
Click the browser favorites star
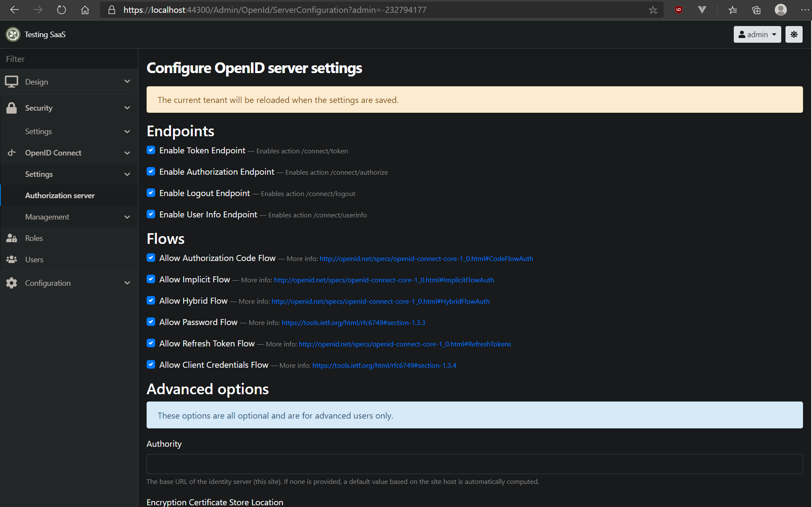point(653,9)
